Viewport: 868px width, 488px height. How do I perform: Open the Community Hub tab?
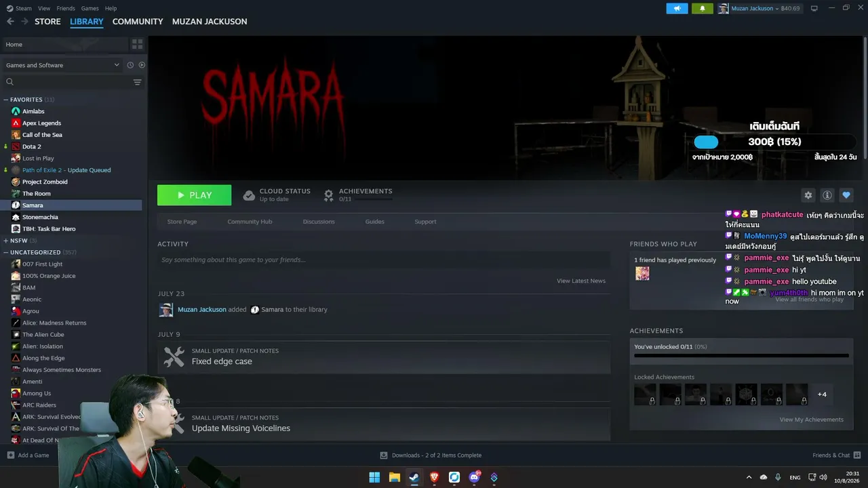[x=250, y=222]
